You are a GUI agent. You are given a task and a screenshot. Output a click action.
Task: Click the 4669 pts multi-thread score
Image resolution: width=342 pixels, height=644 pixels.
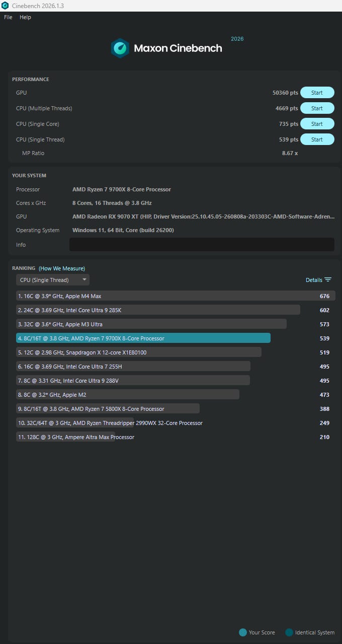pyautogui.click(x=287, y=108)
